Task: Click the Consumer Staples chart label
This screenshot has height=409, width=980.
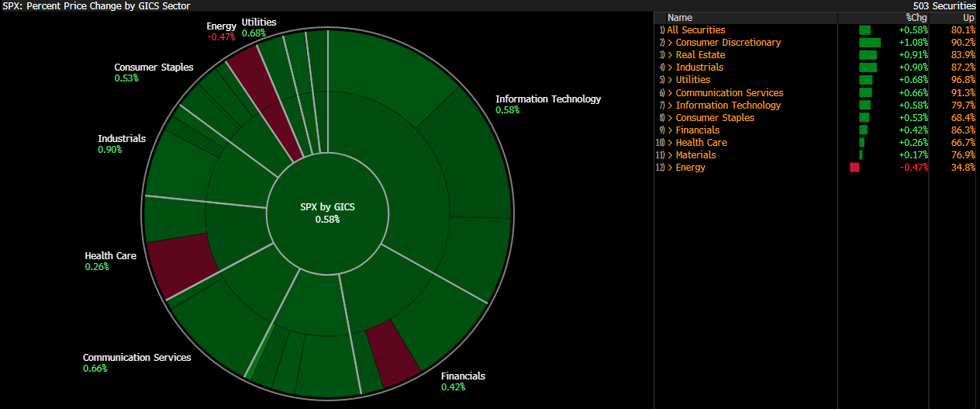Action: tap(154, 67)
